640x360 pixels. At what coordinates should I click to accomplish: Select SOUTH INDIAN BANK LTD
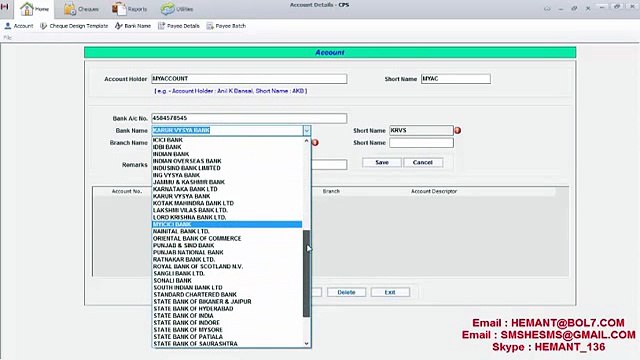pyautogui.click(x=227, y=288)
